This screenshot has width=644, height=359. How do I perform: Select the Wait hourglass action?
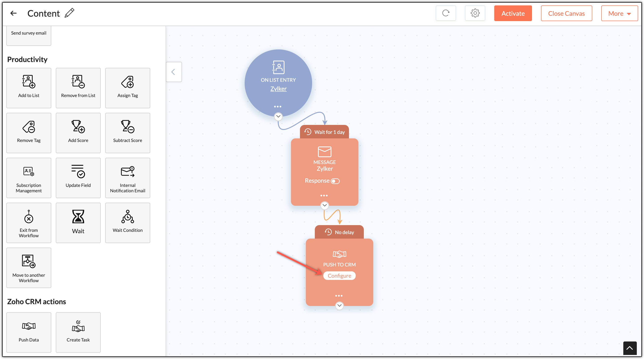(x=78, y=223)
